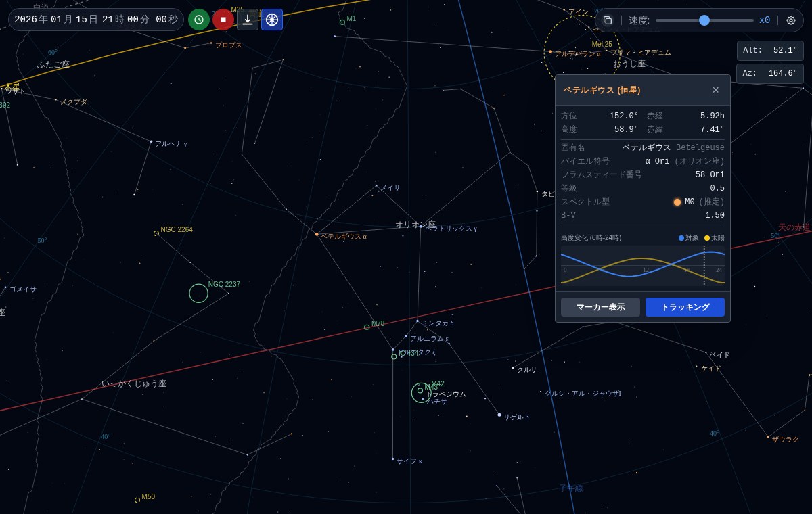This screenshot has width=812, height=514.
Task: Select the M78 nebula marker
Action: coord(367,327)
